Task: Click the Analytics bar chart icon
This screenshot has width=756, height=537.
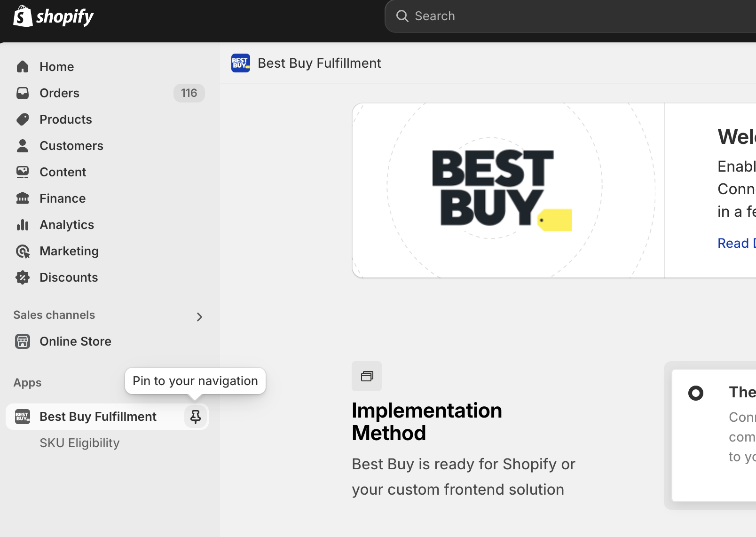Action: (23, 225)
